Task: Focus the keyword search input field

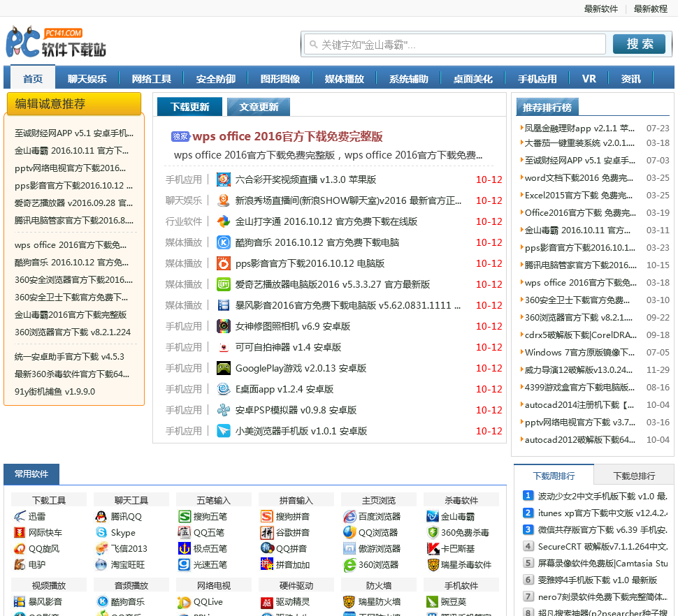Action: pyautogui.click(x=455, y=45)
